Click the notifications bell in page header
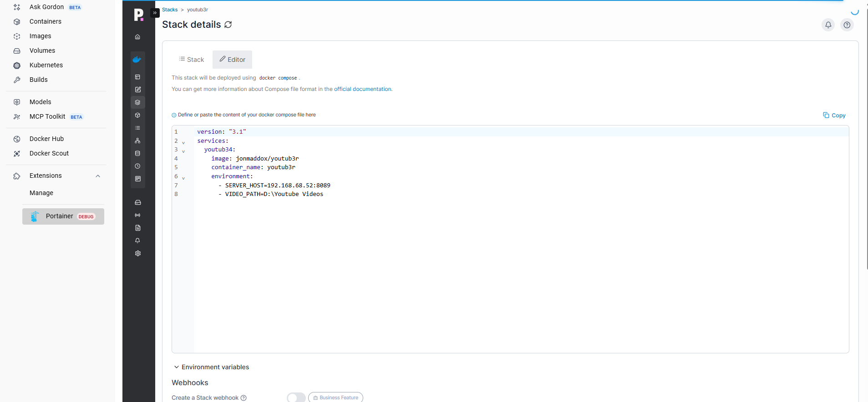This screenshot has width=868, height=402. (x=828, y=25)
